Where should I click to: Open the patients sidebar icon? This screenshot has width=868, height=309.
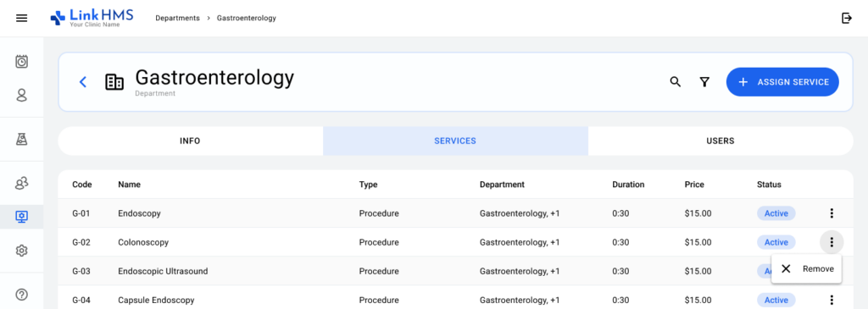(x=21, y=95)
